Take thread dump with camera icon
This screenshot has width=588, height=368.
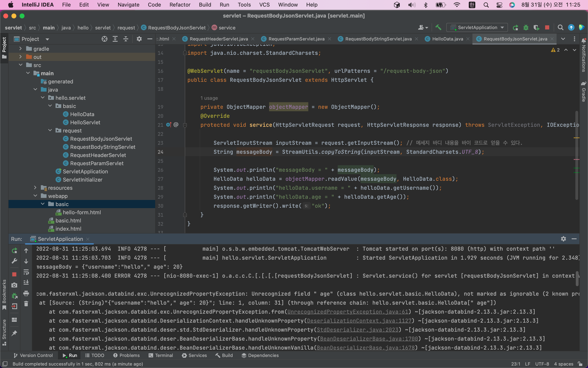14,285
